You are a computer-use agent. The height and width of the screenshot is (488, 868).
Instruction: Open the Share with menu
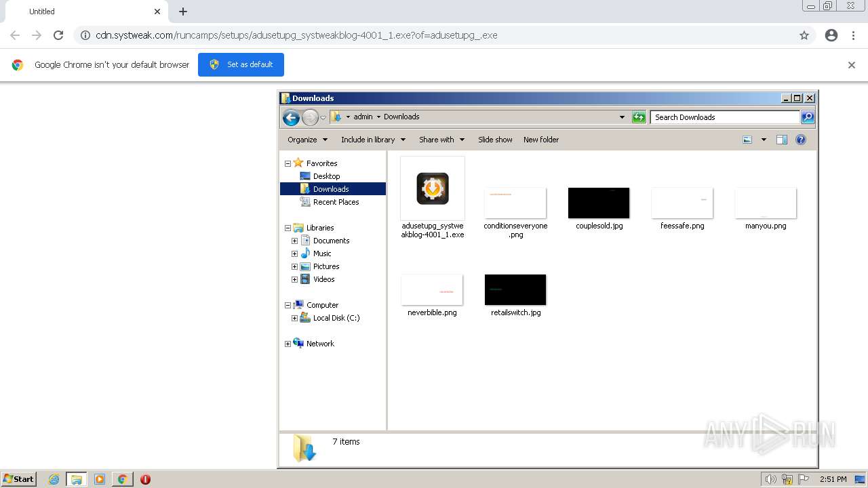point(441,140)
